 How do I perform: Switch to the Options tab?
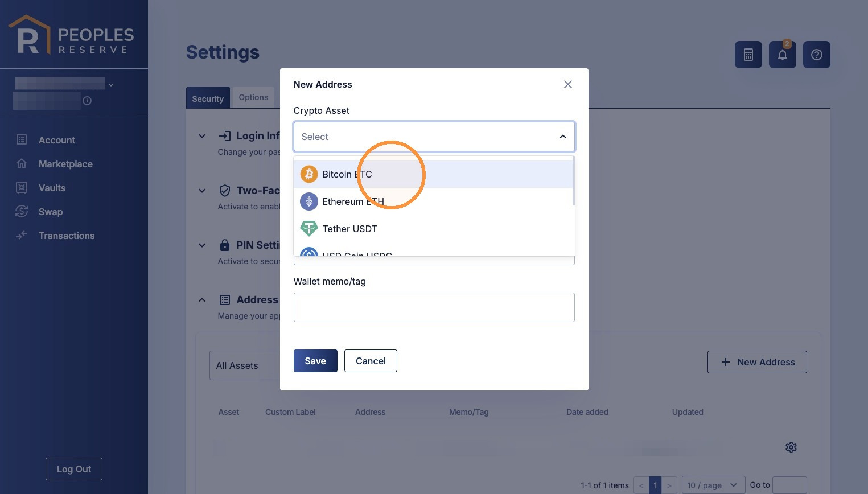pos(253,97)
